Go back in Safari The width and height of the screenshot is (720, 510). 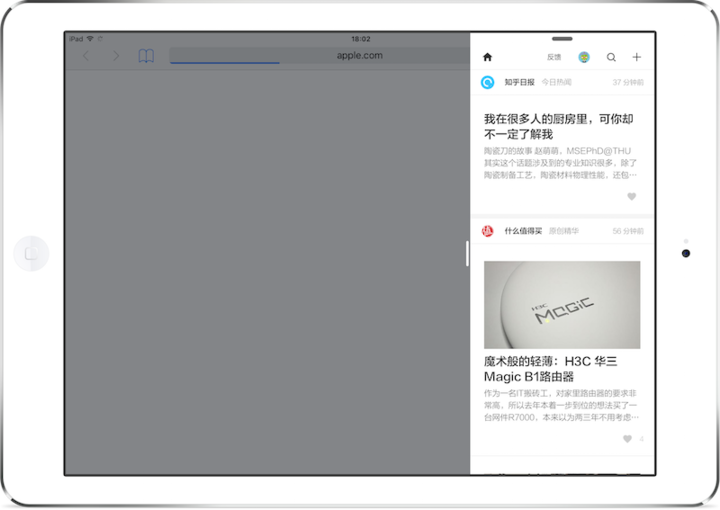pos(85,56)
